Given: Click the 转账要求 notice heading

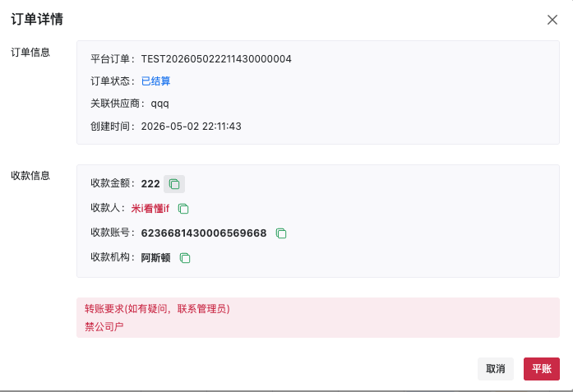Looking at the screenshot, I should tap(157, 309).
